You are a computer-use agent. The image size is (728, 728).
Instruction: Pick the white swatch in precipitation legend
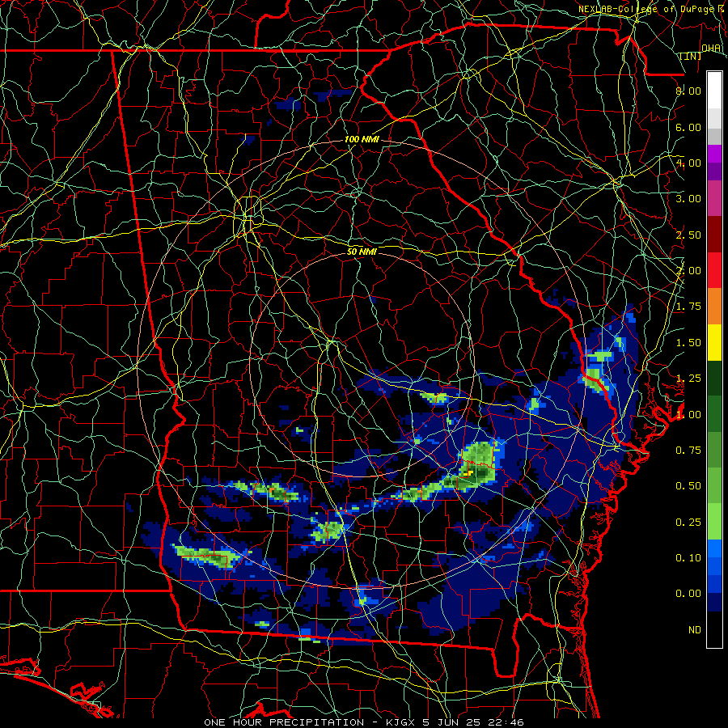[x=714, y=91]
